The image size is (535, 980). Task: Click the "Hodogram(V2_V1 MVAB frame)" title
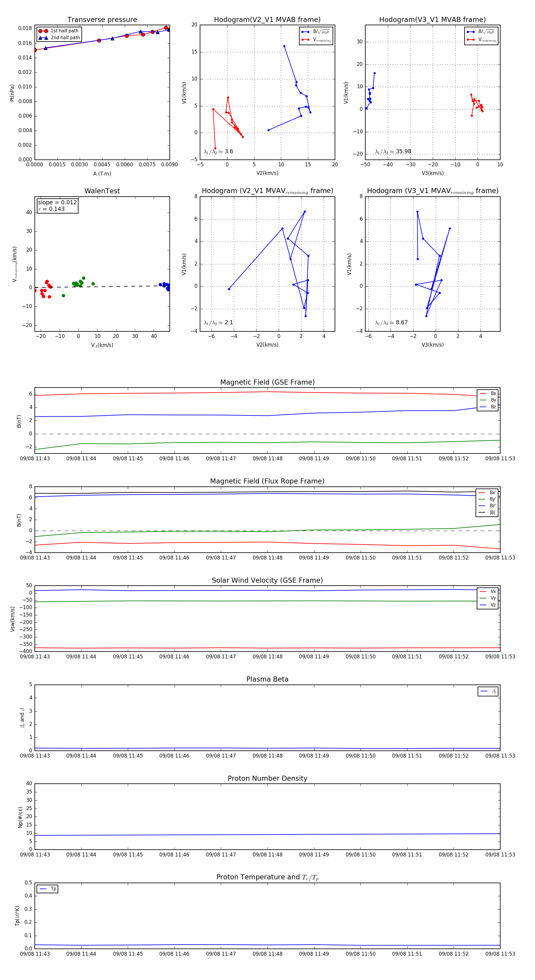[x=267, y=19]
